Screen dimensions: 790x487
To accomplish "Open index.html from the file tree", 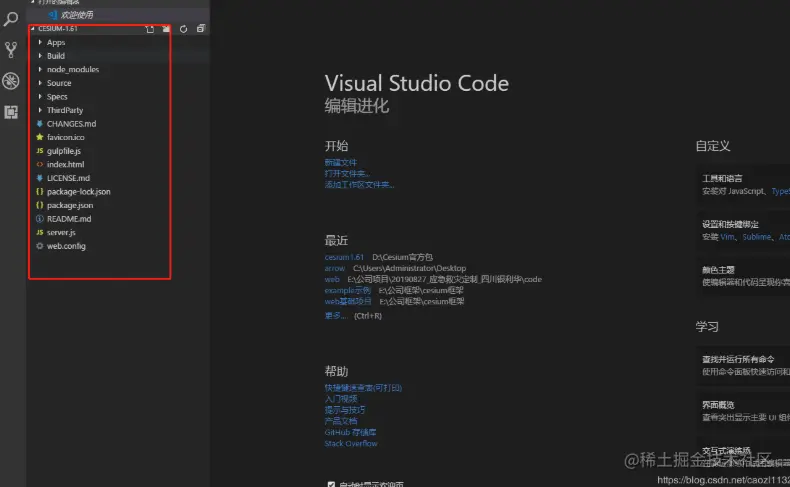I will pyautogui.click(x=65, y=164).
